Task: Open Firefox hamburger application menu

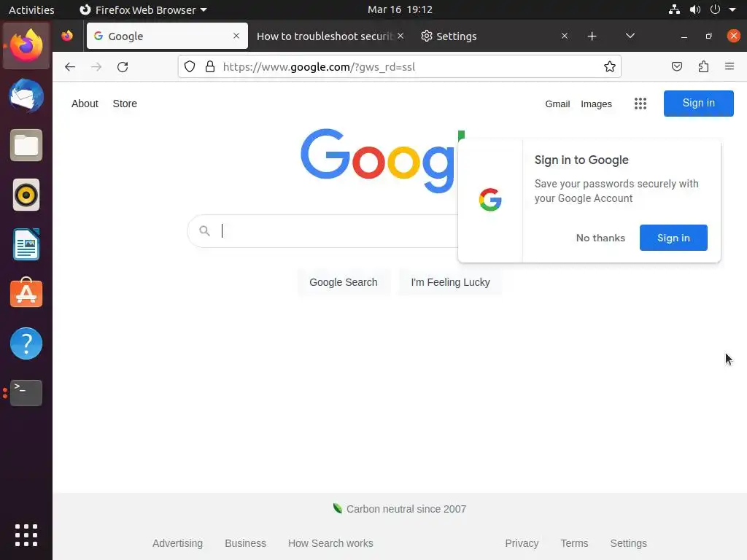Action: (729, 66)
